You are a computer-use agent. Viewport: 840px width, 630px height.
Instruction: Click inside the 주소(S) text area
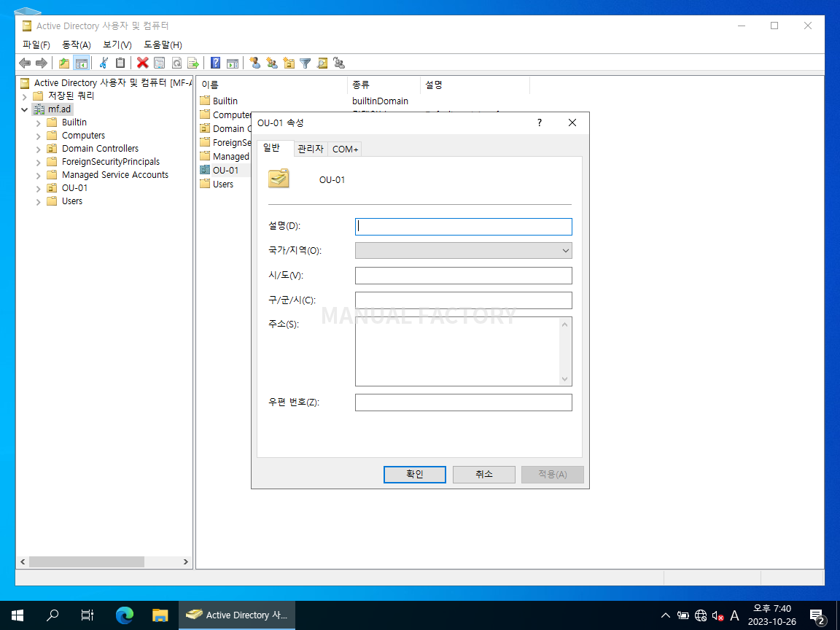tap(458, 351)
